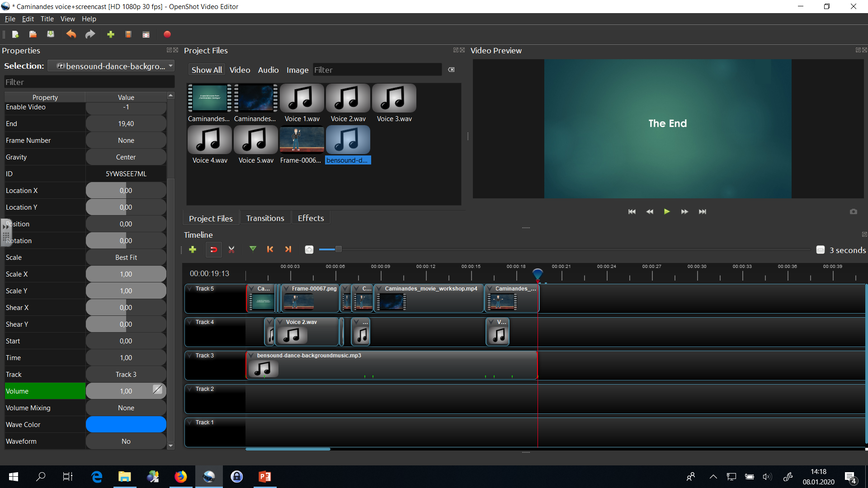Open Volume keyframe curve icon

point(157,389)
